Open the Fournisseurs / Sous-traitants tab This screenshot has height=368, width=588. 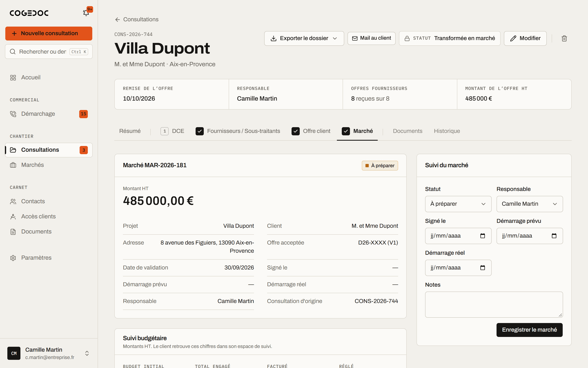point(238,131)
